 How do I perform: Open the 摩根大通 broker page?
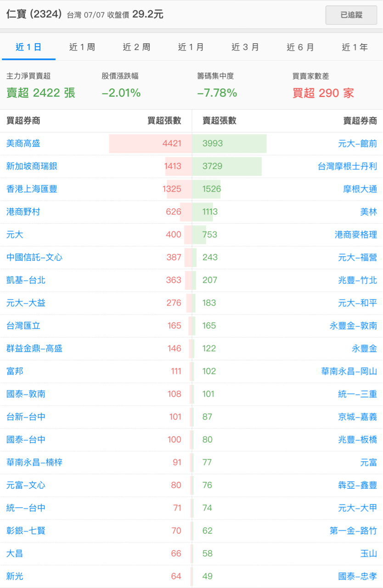pyautogui.click(x=360, y=189)
